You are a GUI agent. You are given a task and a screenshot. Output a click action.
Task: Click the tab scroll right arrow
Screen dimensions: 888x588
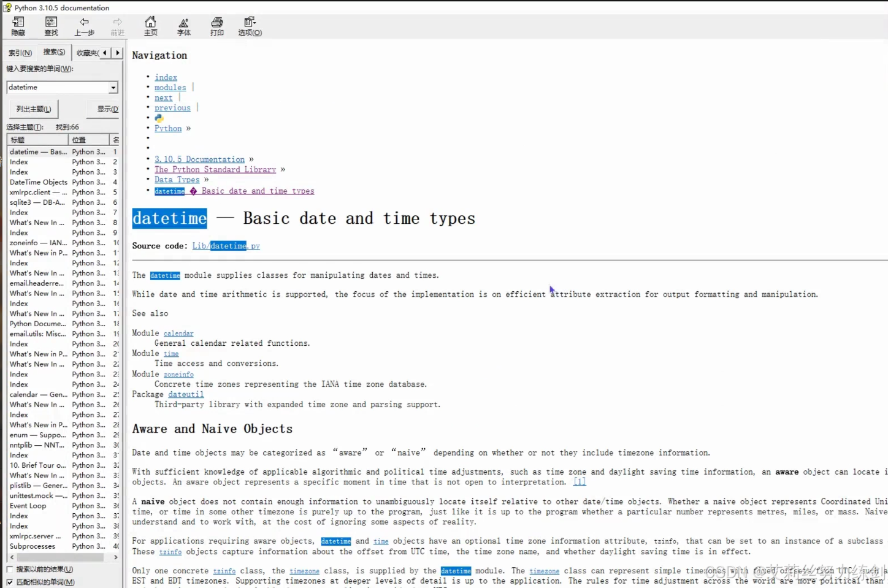click(118, 53)
